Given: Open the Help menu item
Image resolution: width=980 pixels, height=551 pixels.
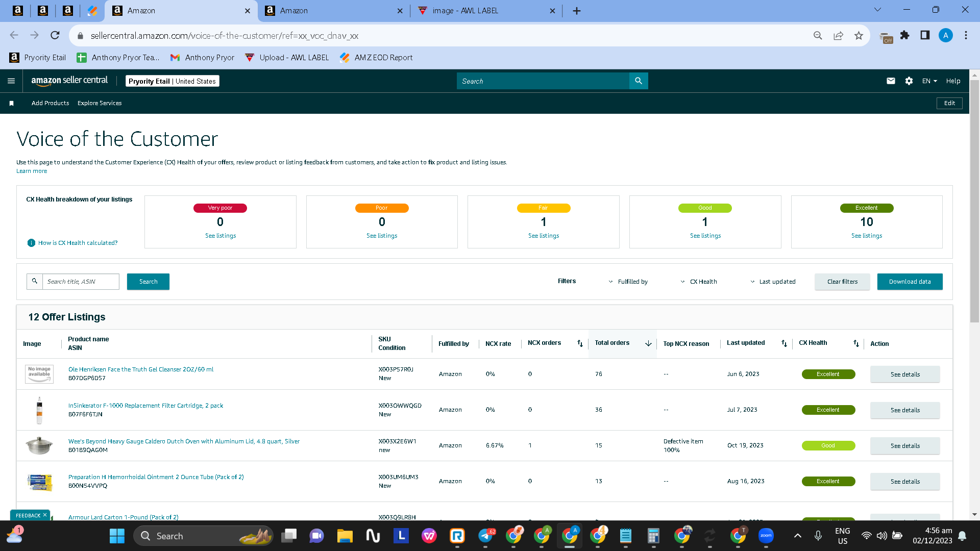Looking at the screenshot, I should pos(953,81).
